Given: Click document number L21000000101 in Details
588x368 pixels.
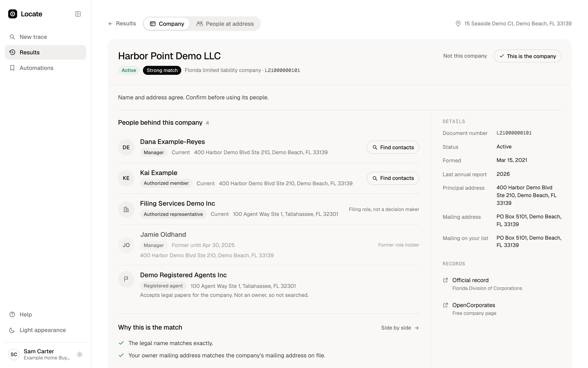Looking at the screenshot, I should click(x=514, y=133).
